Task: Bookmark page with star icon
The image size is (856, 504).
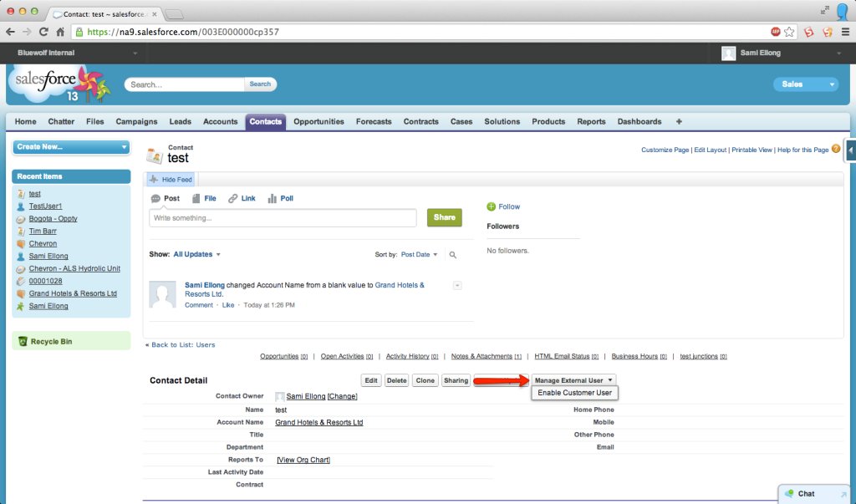Action: pyautogui.click(x=789, y=32)
